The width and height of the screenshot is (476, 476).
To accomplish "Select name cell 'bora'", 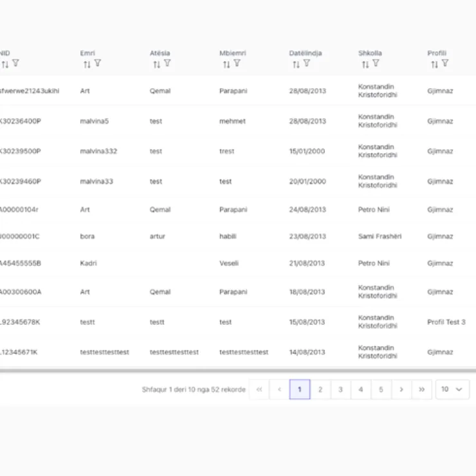I will (x=87, y=236).
